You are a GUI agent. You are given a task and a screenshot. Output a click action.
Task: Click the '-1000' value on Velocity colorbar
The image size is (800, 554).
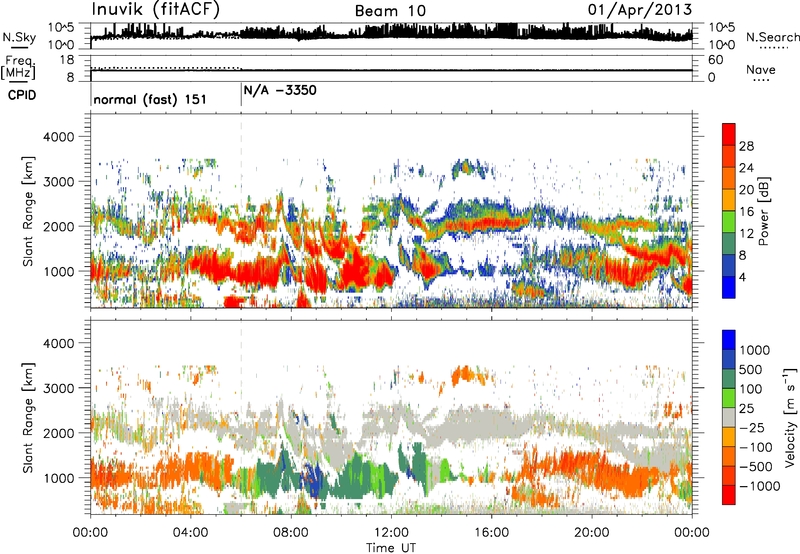tap(759, 486)
